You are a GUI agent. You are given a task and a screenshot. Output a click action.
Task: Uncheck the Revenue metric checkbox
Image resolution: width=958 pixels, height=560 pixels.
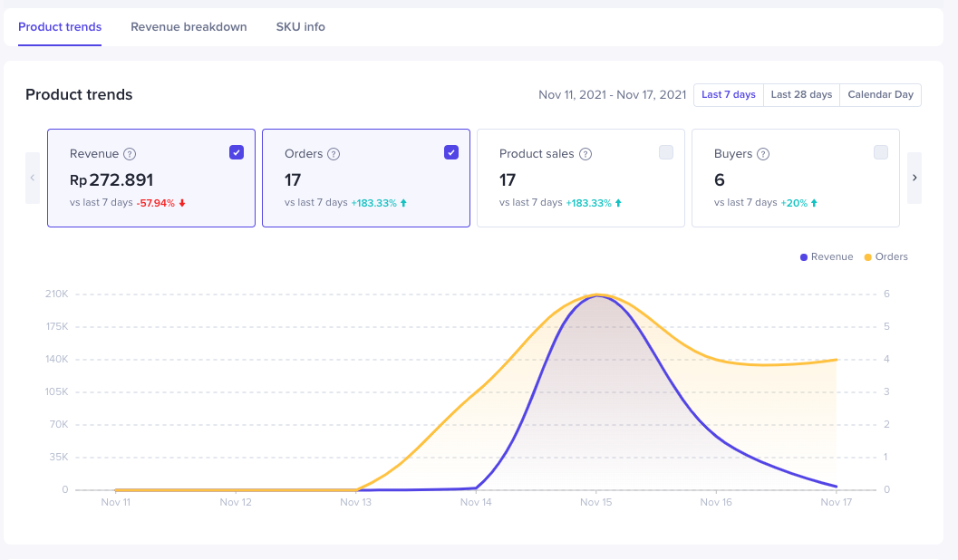point(237,152)
